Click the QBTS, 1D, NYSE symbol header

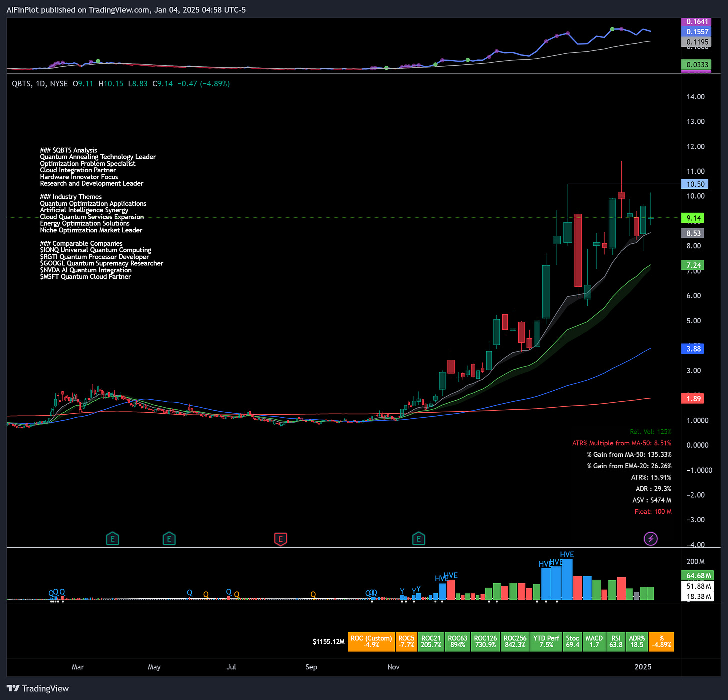coord(40,84)
